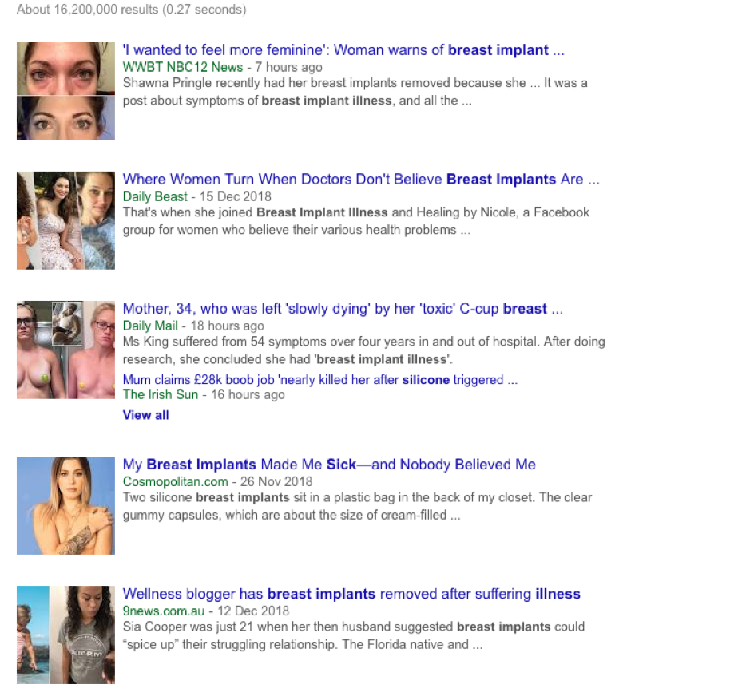Click the Daily Mail source label
The image size is (750, 700).
(149, 326)
